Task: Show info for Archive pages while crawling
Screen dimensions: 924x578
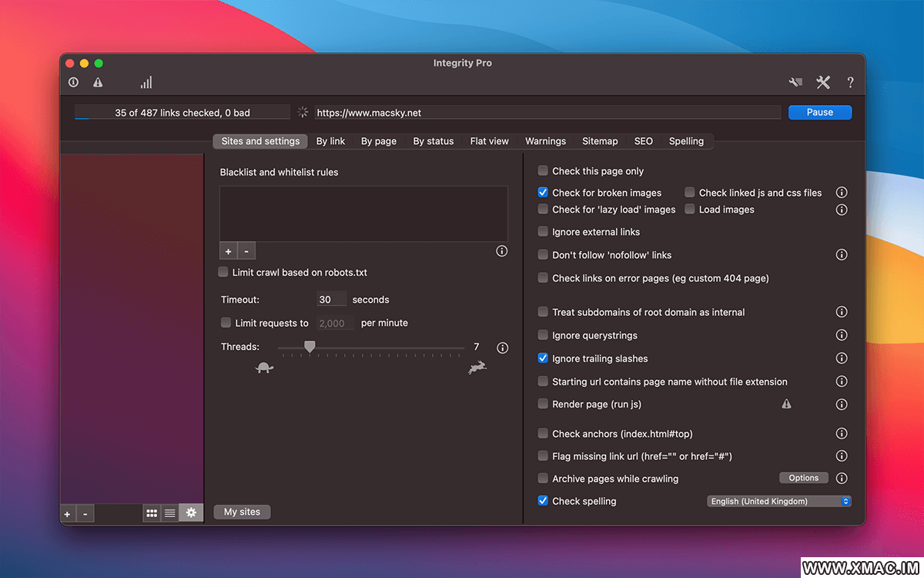Action: [842, 479]
